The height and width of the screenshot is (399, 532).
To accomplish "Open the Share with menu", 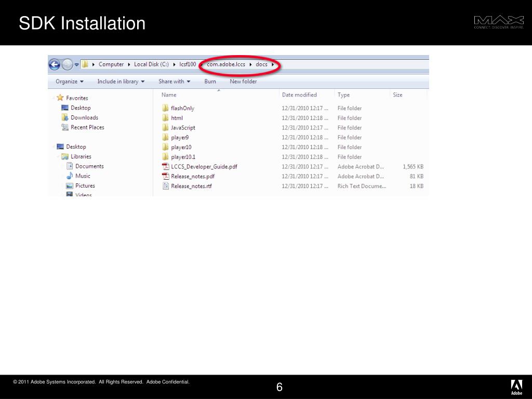I will click(175, 82).
